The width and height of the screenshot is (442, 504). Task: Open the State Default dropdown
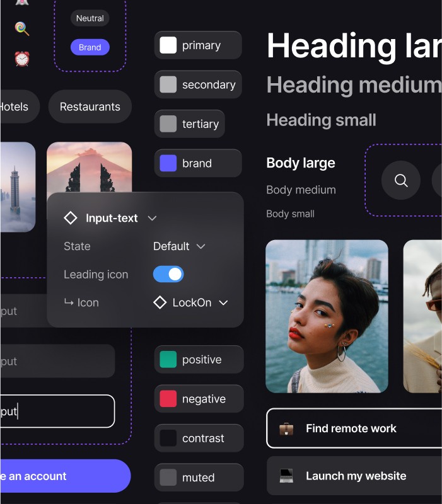[x=179, y=246]
